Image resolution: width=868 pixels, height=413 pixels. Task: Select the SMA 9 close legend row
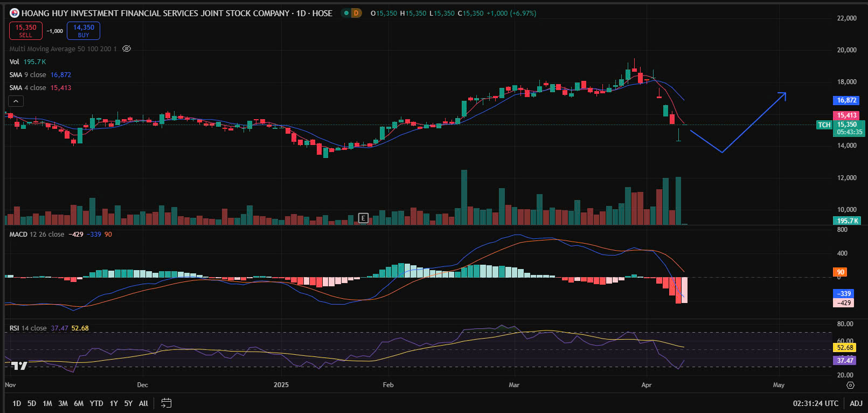(x=40, y=75)
